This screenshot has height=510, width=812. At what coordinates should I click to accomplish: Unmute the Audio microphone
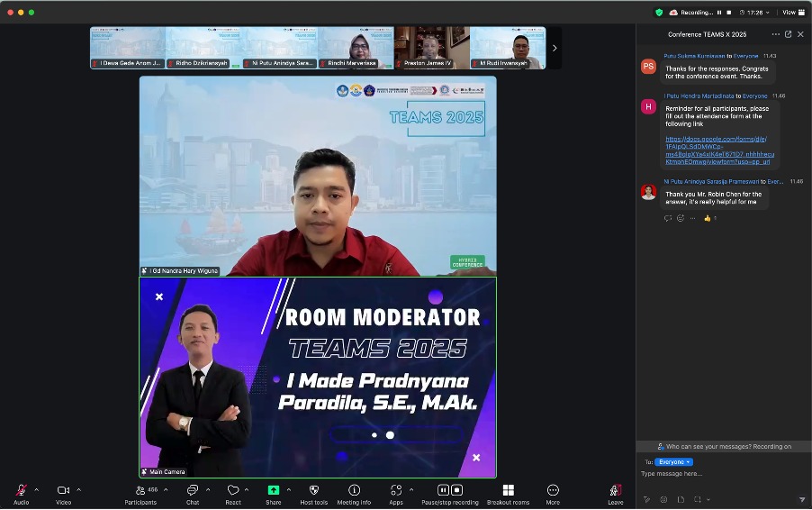point(21,490)
